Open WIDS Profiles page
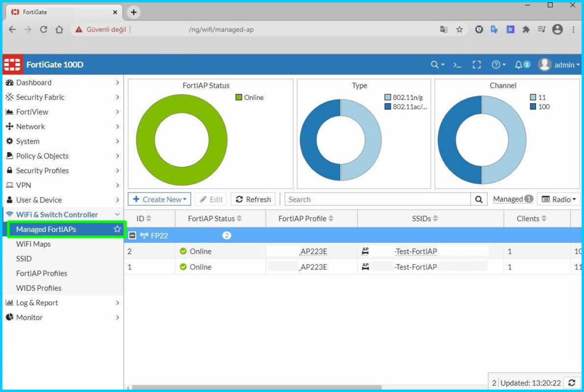 [39, 288]
